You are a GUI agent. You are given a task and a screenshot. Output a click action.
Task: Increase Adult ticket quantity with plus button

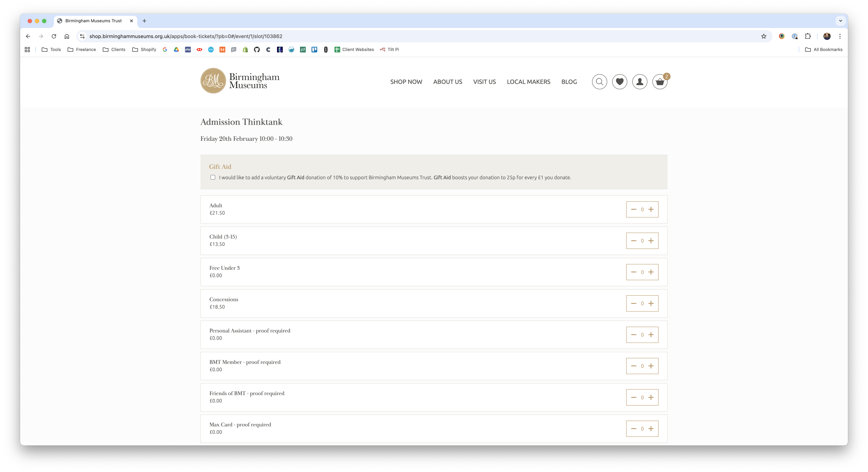(651, 209)
